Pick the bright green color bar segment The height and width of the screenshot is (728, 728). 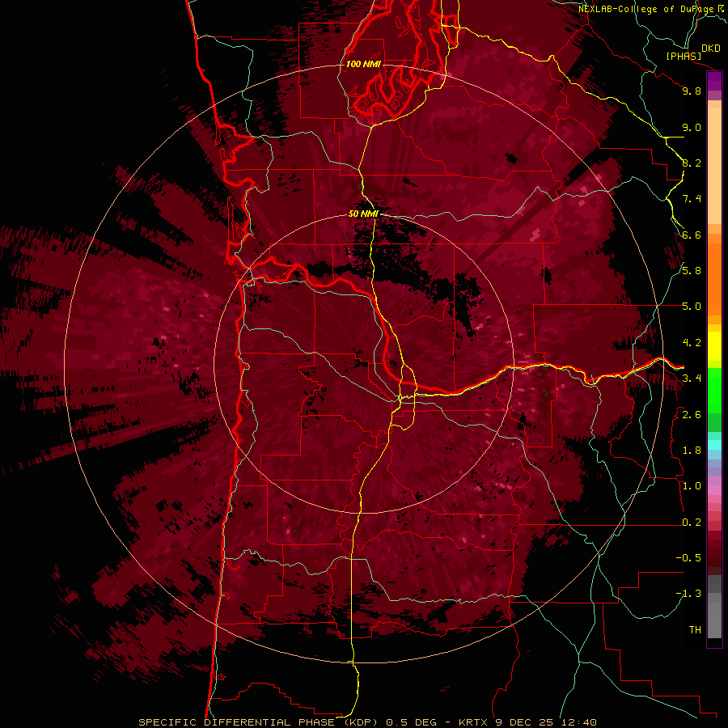point(714,391)
